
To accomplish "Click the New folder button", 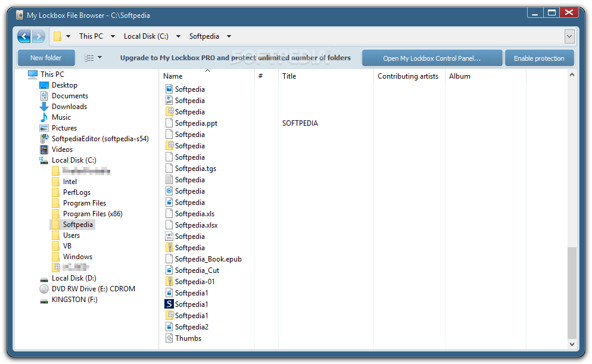I will tap(46, 58).
